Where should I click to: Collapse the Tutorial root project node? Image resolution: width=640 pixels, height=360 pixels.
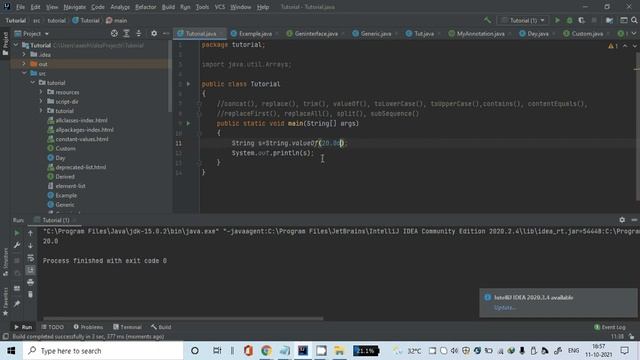pyautogui.click(x=16, y=45)
